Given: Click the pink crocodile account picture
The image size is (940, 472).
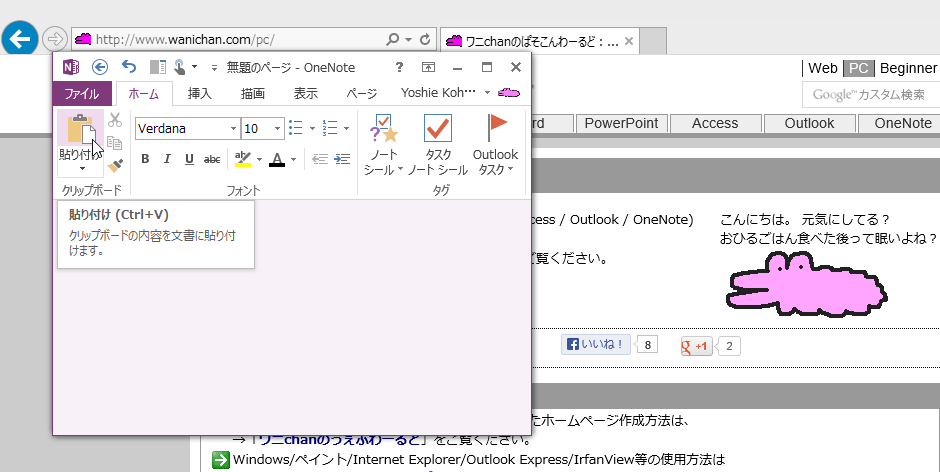Looking at the screenshot, I should 509,93.
